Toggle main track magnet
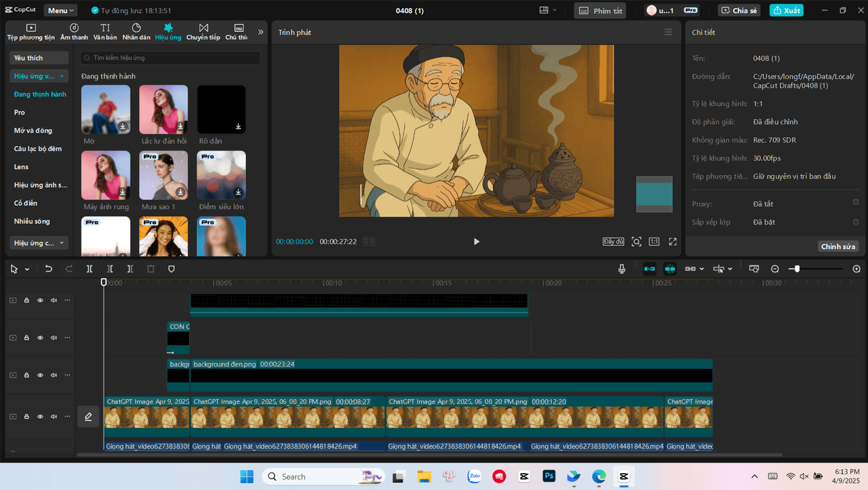868x490 pixels. click(x=649, y=269)
